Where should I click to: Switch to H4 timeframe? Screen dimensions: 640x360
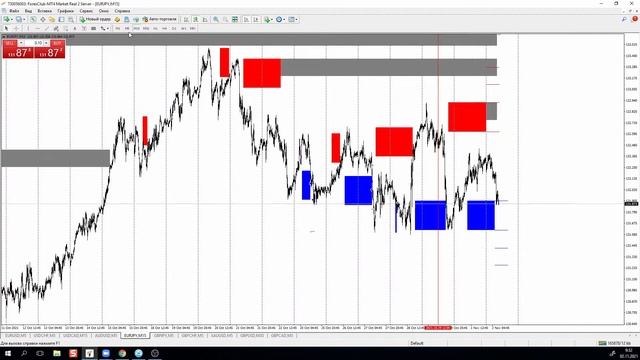tap(164, 28)
